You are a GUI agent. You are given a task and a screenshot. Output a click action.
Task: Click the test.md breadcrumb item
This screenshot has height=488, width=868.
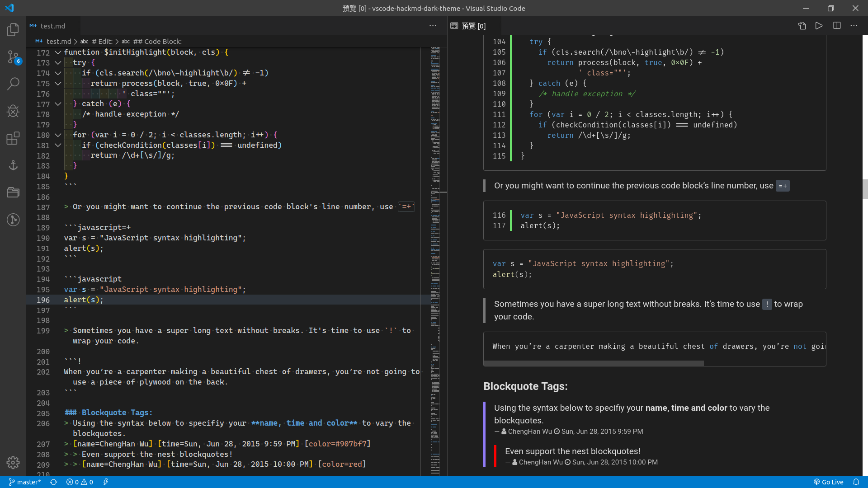[59, 41]
